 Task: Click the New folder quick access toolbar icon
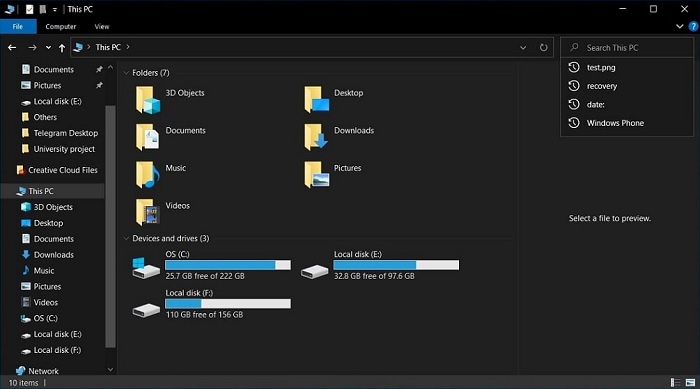coord(43,9)
